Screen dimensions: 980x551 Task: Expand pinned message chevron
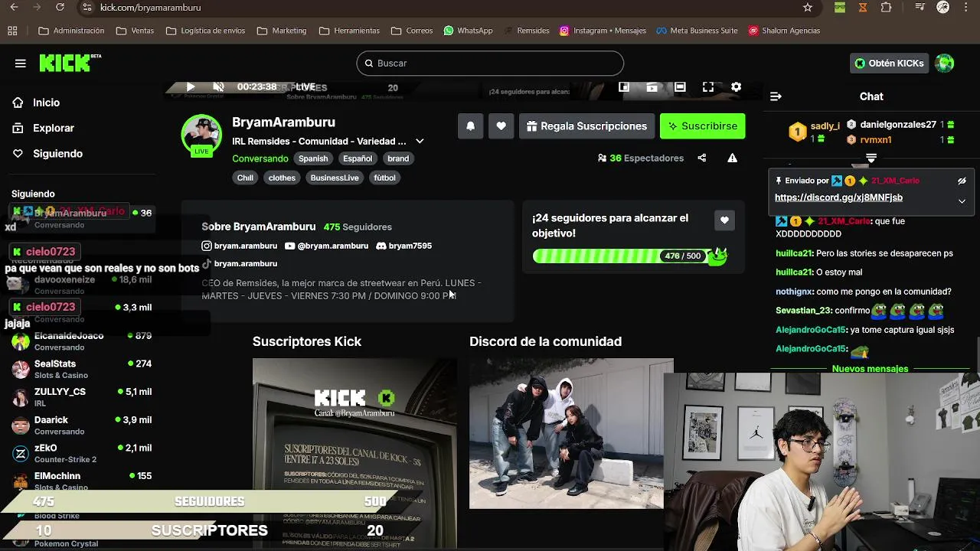point(962,201)
